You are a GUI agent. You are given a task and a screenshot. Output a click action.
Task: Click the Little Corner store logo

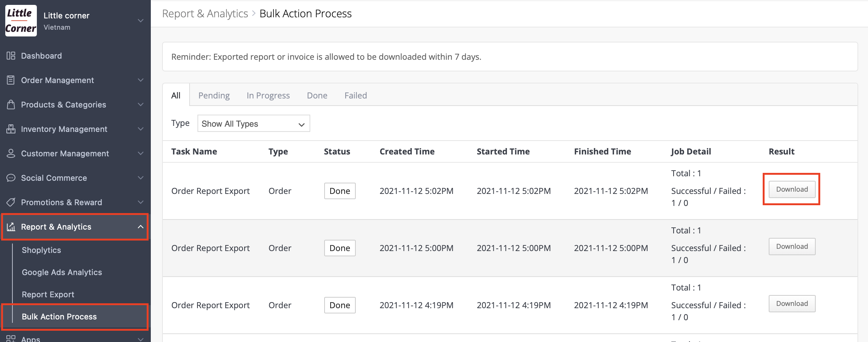(x=21, y=21)
